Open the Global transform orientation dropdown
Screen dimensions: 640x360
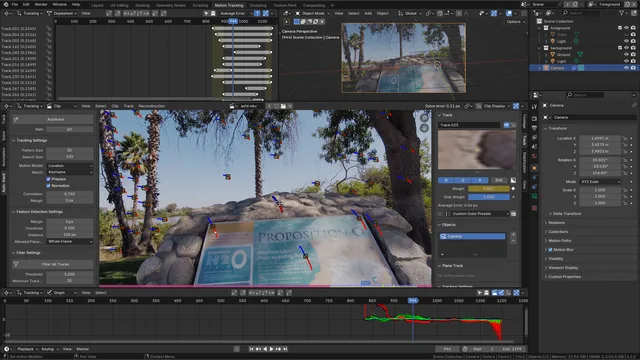tap(410, 13)
